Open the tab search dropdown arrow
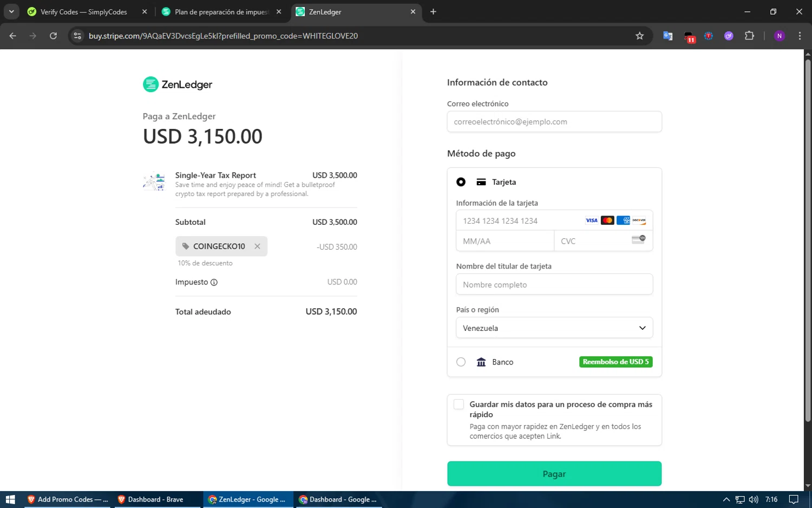This screenshot has width=812, height=508. click(11, 12)
